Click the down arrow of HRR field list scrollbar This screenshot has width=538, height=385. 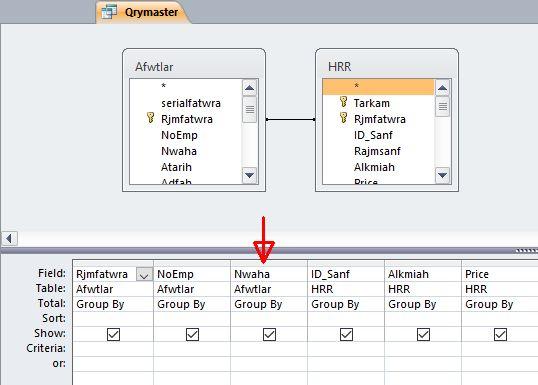[443, 175]
